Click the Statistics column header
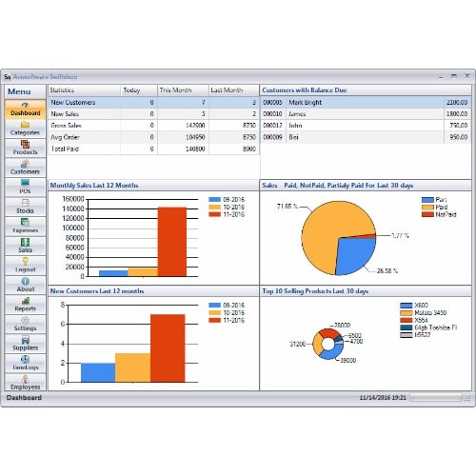 tap(85, 90)
